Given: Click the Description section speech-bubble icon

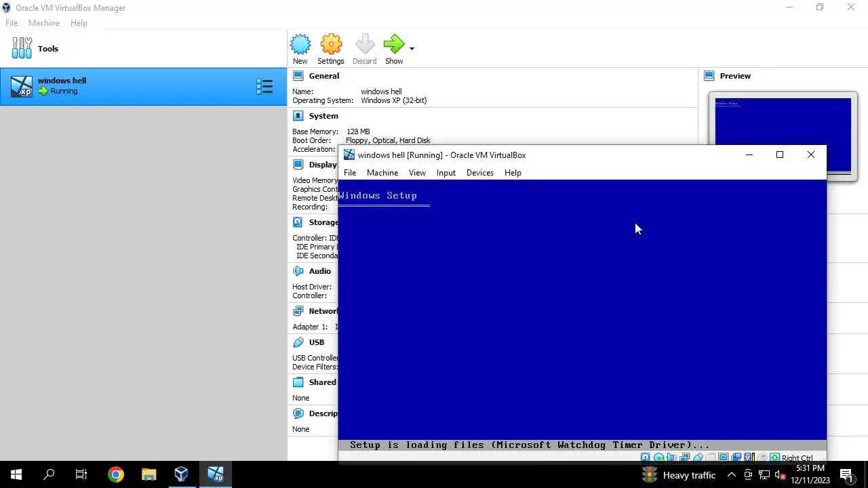Looking at the screenshot, I should [298, 413].
